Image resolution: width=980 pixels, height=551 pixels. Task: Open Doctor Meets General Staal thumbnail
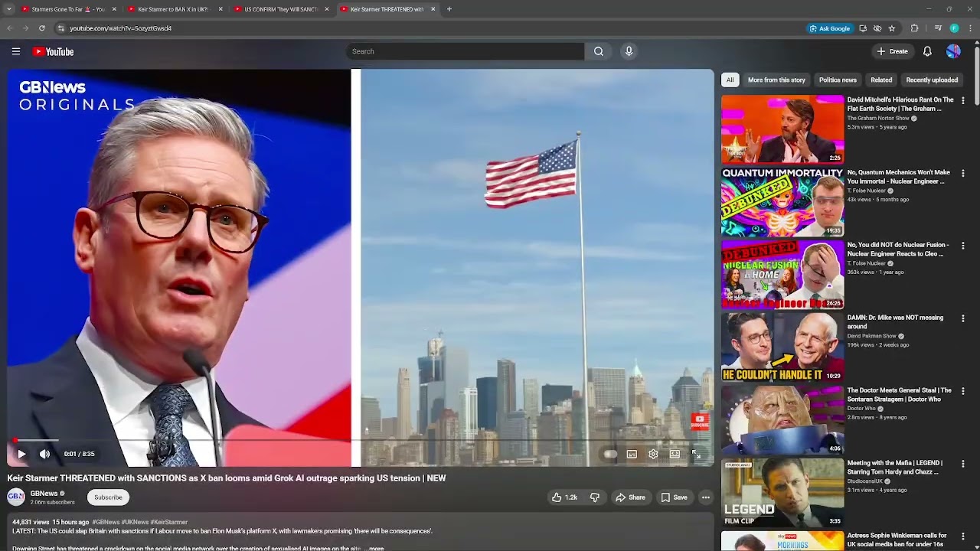point(782,420)
